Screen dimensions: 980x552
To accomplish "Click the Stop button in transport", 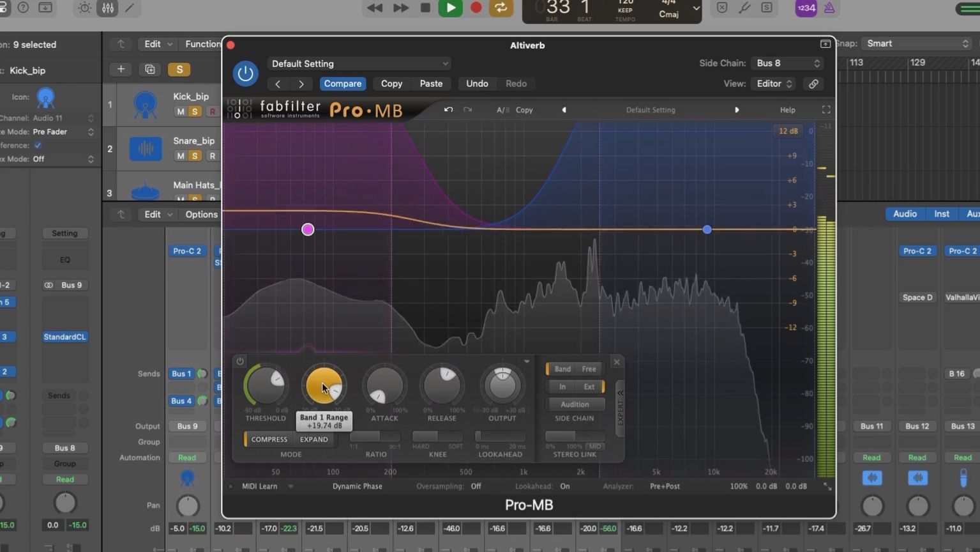I will click(x=425, y=8).
